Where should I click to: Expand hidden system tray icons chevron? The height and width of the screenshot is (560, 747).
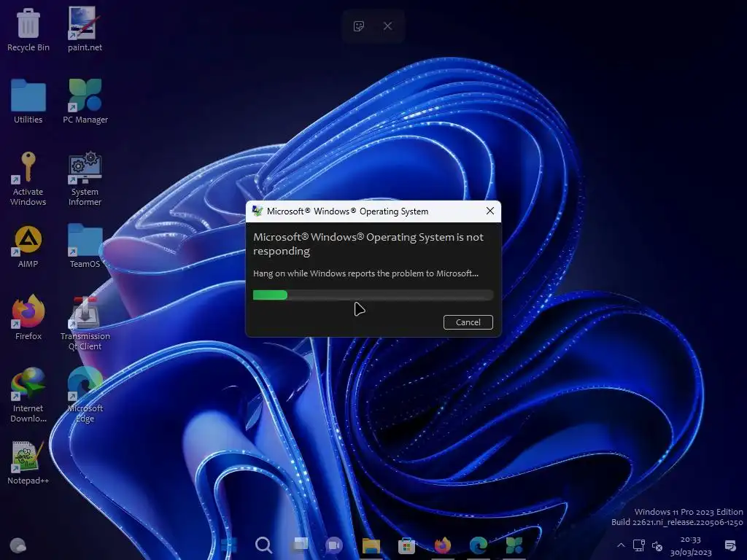[620, 545]
